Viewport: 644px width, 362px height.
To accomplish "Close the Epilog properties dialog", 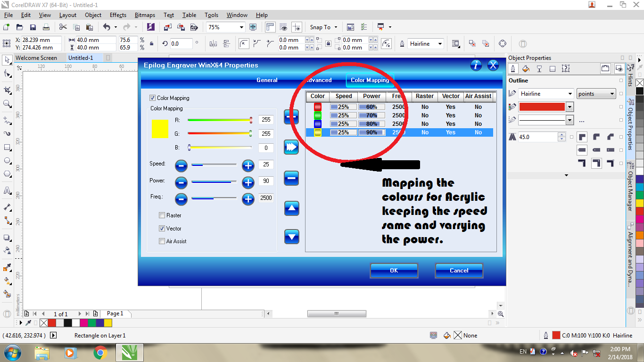I will click(x=493, y=65).
